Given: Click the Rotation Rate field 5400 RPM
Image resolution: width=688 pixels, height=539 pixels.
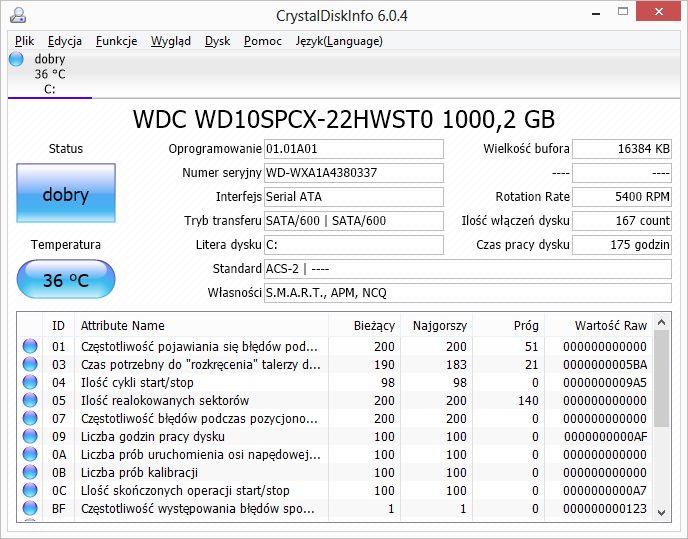Looking at the screenshot, I should (x=622, y=197).
